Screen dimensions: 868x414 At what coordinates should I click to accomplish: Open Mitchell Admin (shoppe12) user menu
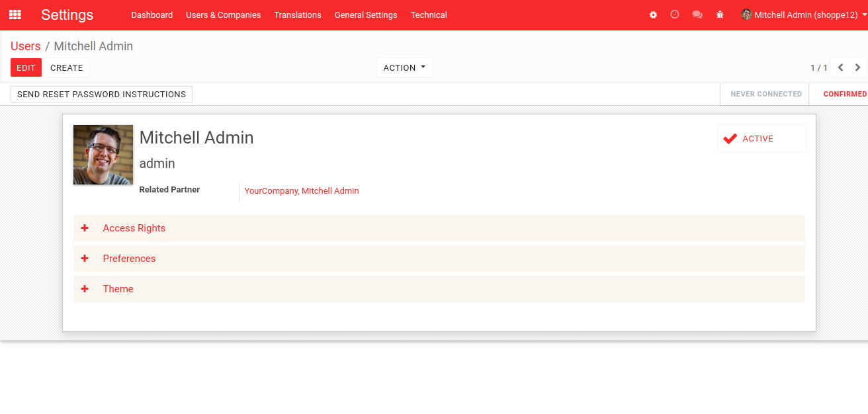pos(804,15)
